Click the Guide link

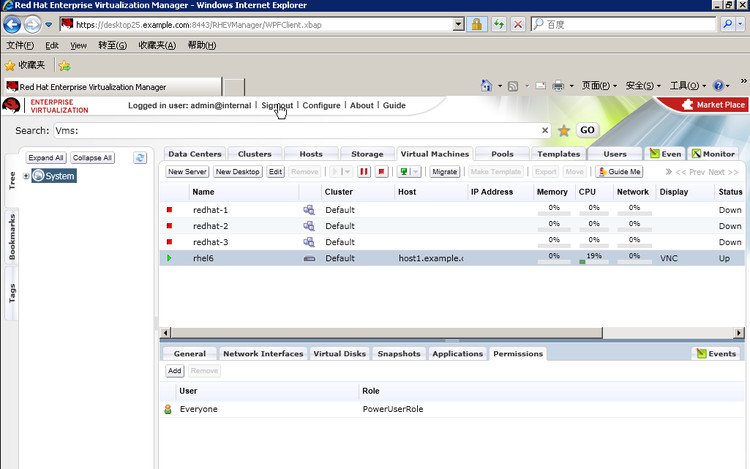tap(394, 106)
